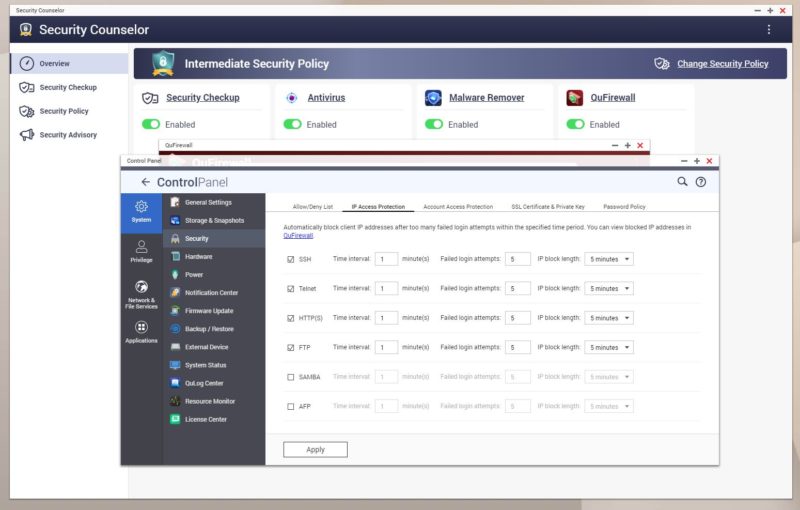Click the search icon in Control Panel
Viewport: 800px width, 510px height.
(x=682, y=182)
